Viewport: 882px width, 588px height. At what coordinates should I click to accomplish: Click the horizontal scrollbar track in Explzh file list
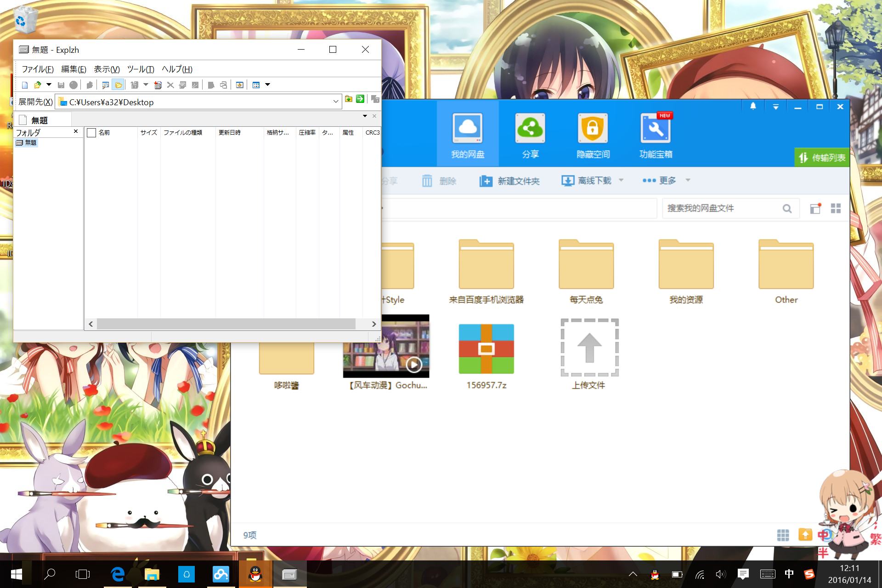[x=226, y=324]
